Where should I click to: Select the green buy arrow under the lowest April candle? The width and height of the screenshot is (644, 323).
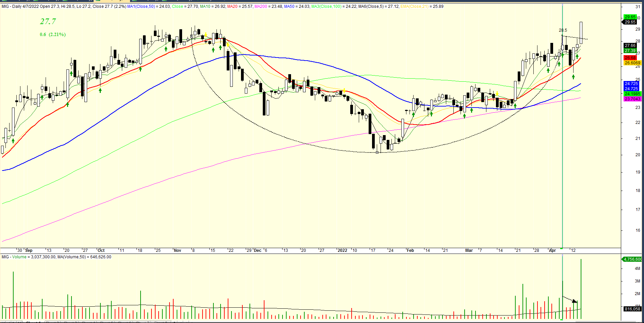(x=573, y=77)
